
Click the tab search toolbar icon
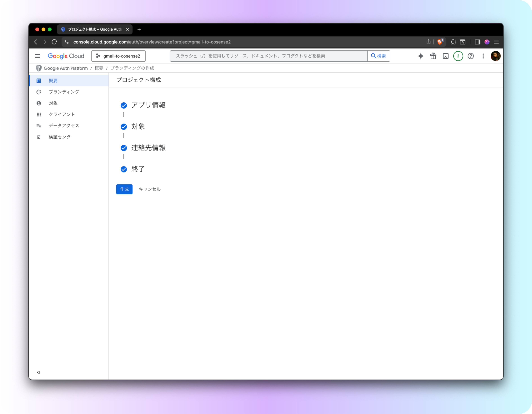pos(463,42)
